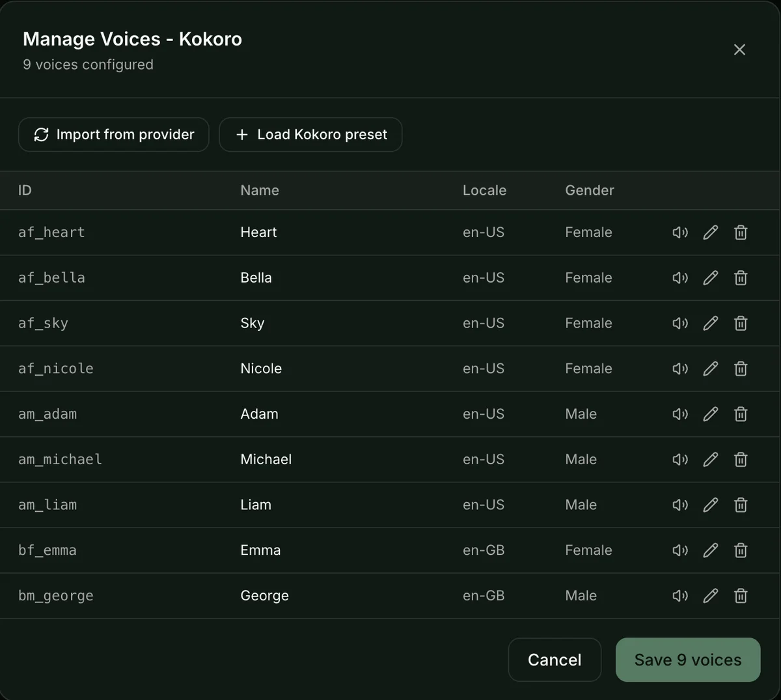Preview the af_heart voice audio
Screen dimensions: 781x700
pos(680,232)
